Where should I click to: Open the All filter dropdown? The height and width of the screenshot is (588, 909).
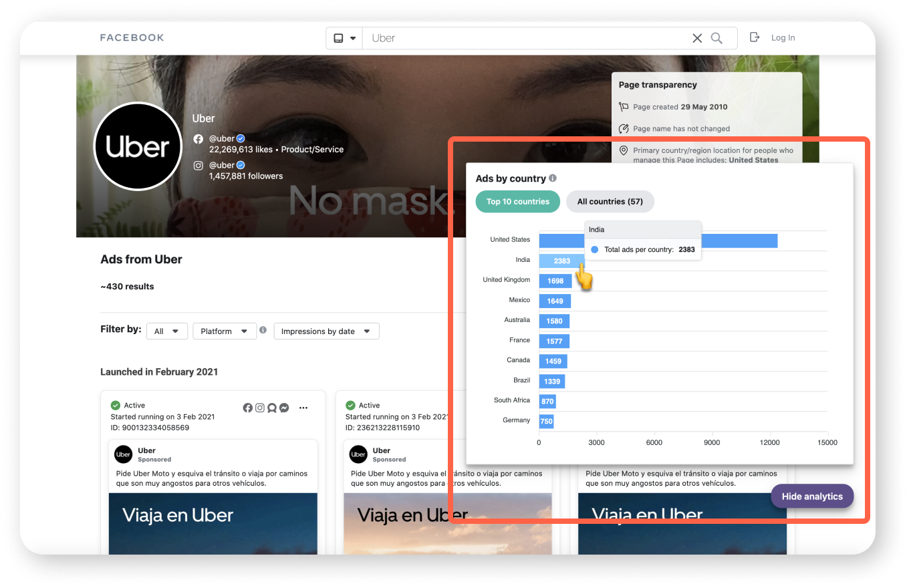click(167, 331)
